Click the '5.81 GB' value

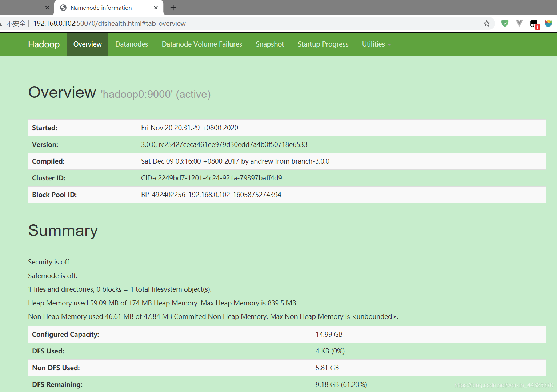[327, 368]
